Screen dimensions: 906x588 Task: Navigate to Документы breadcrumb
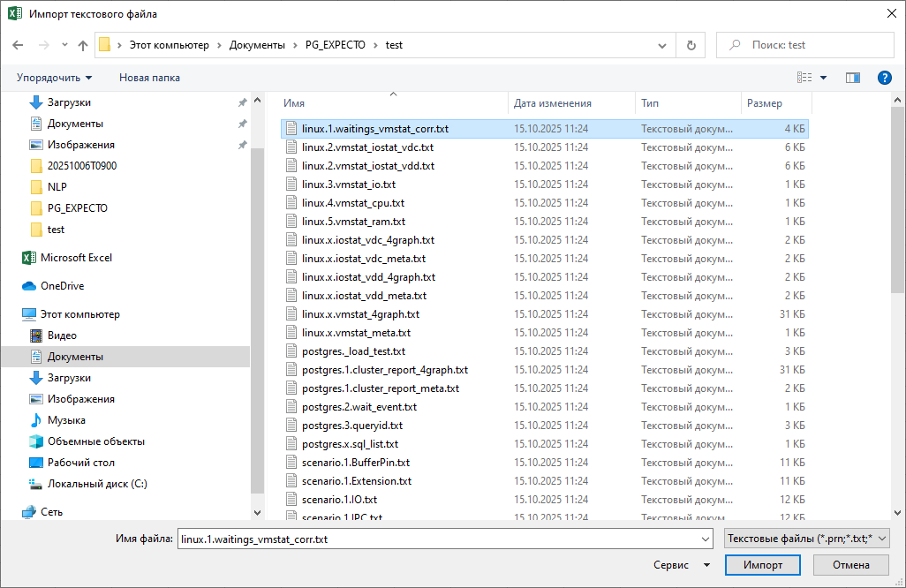coord(257,45)
